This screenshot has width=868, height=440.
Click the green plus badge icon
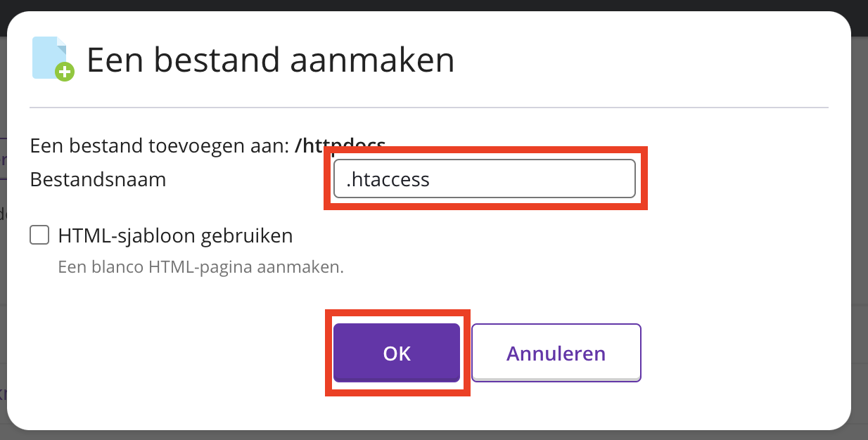[65, 71]
